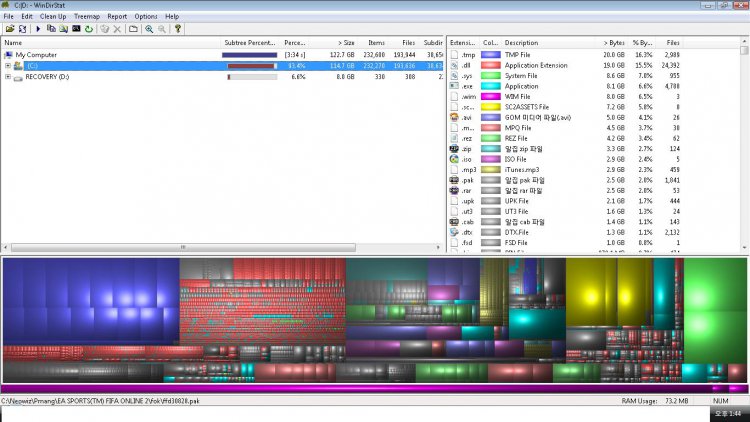Click the Open drive selection toolbar icon
Viewport: 750px width, 422px height.
(10, 29)
